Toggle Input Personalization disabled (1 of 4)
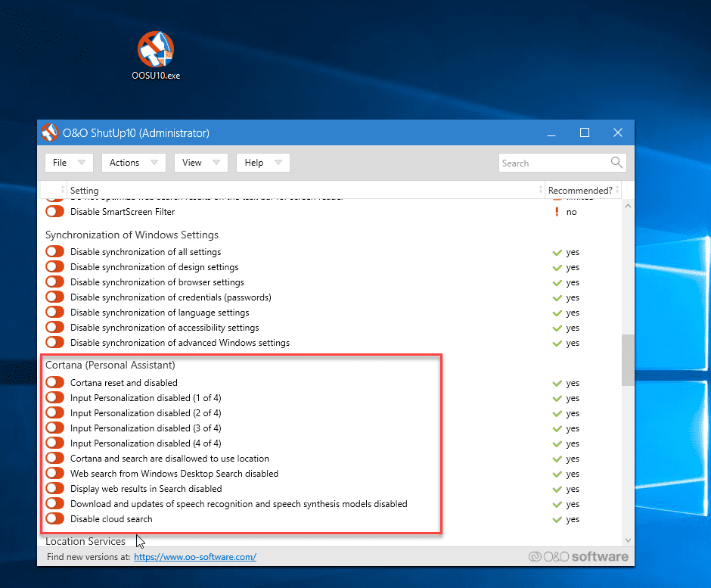 coord(55,397)
